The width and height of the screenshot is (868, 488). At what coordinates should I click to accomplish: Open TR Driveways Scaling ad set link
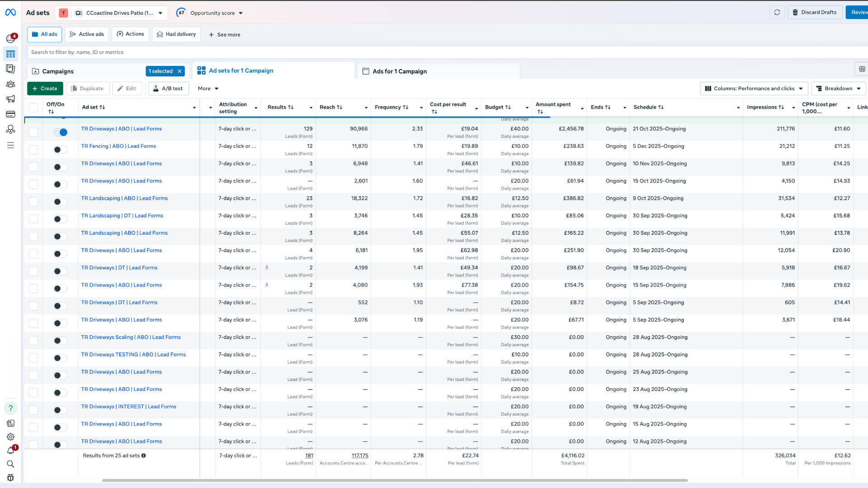point(131,337)
